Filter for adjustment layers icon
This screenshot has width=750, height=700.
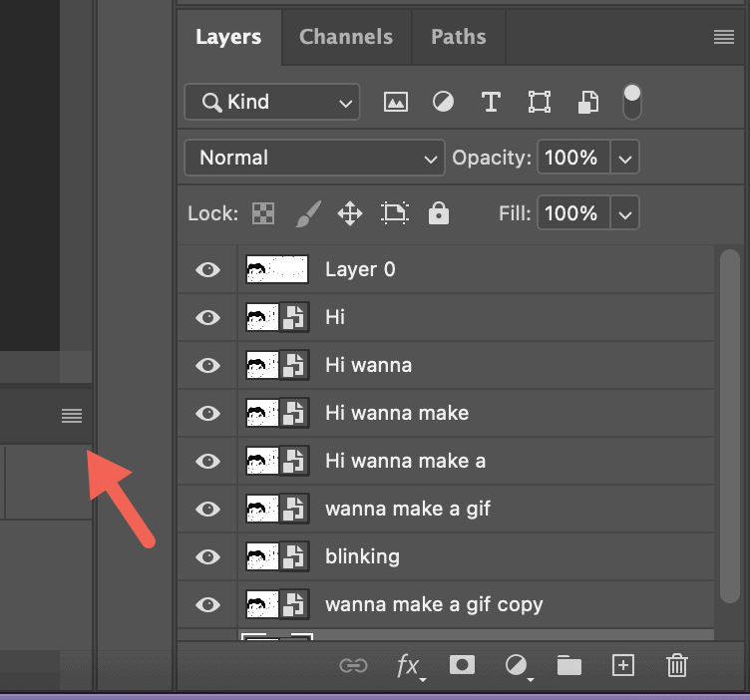[443, 102]
